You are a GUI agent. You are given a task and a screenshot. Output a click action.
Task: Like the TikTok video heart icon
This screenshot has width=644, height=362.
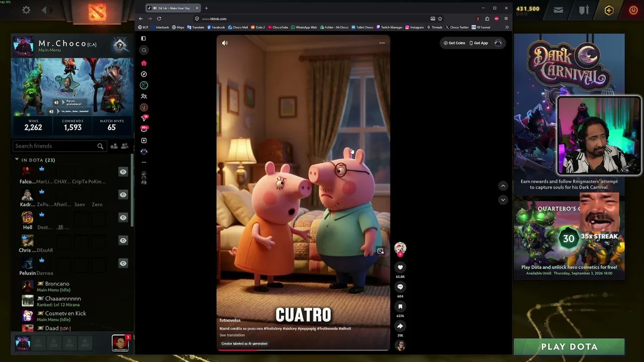[400, 267]
